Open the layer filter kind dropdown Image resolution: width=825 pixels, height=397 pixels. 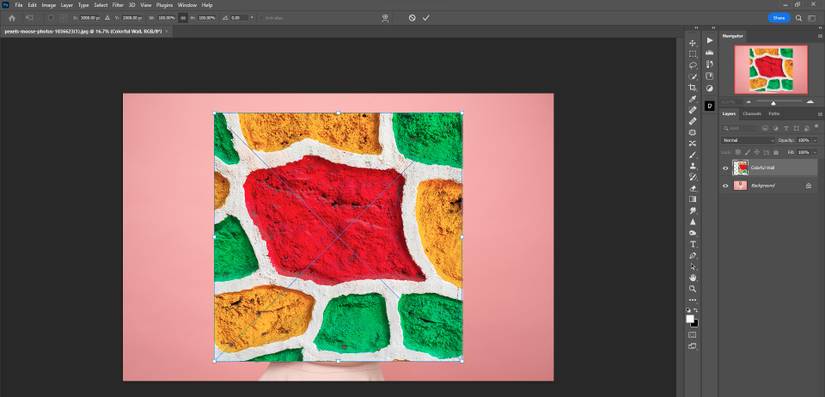click(741, 128)
